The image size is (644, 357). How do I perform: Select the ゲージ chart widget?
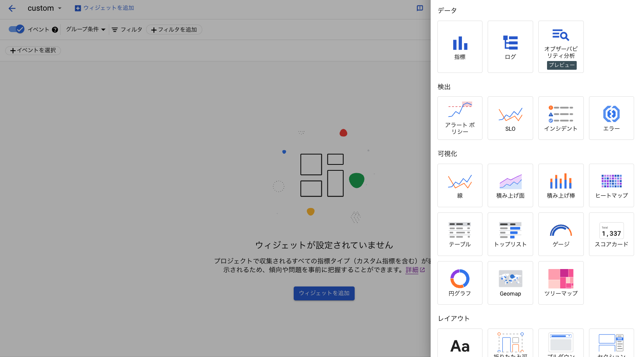coord(561,234)
